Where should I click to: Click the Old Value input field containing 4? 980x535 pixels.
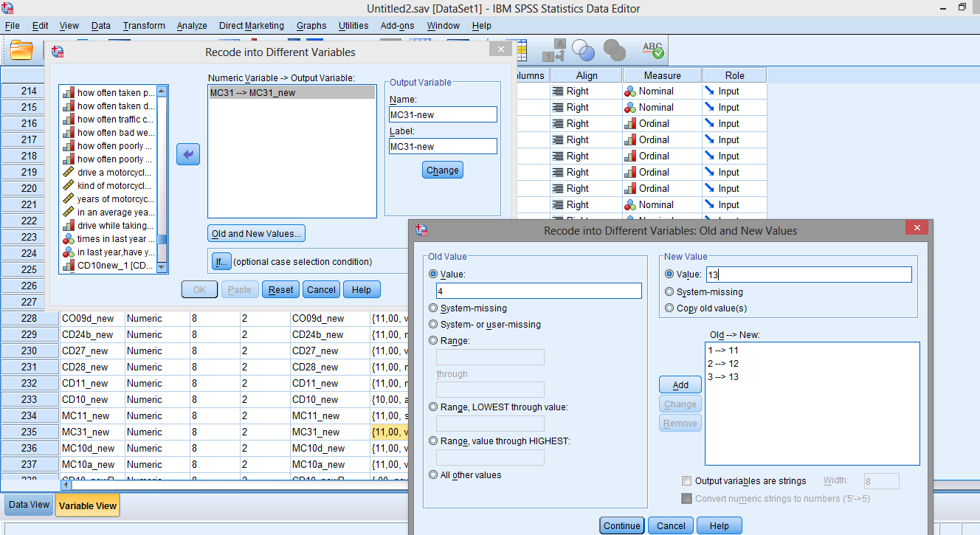(x=539, y=291)
